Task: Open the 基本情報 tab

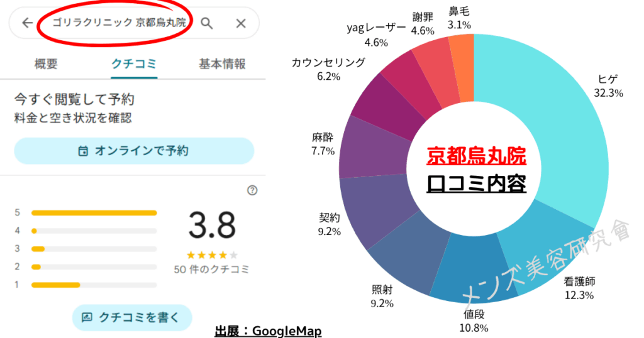Action: [222, 64]
